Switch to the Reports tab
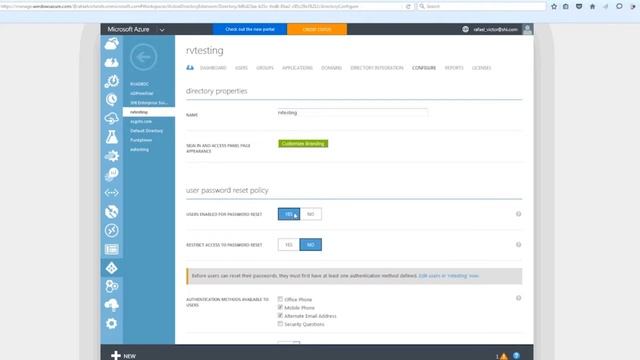The image size is (640, 360). click(454, 68)
